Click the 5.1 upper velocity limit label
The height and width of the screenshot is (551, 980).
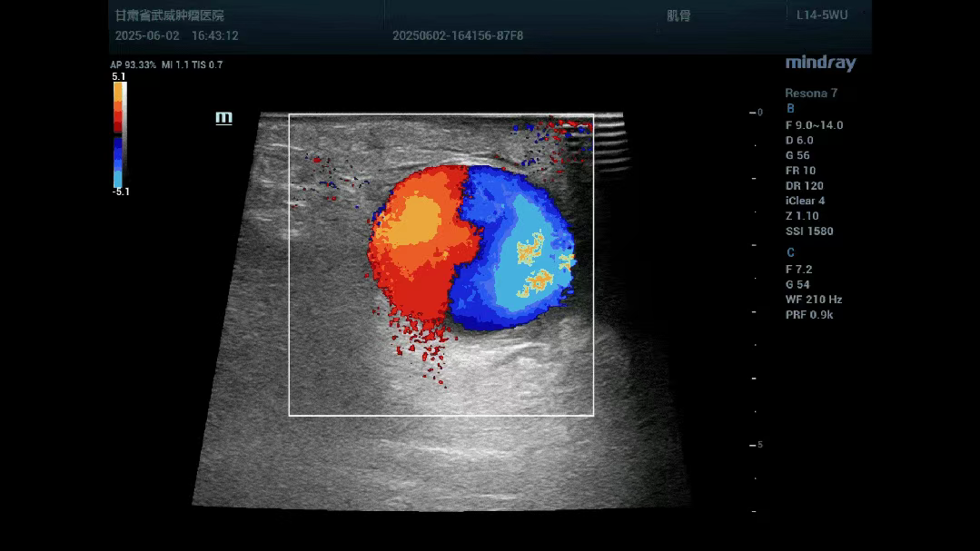click(119, 77)
